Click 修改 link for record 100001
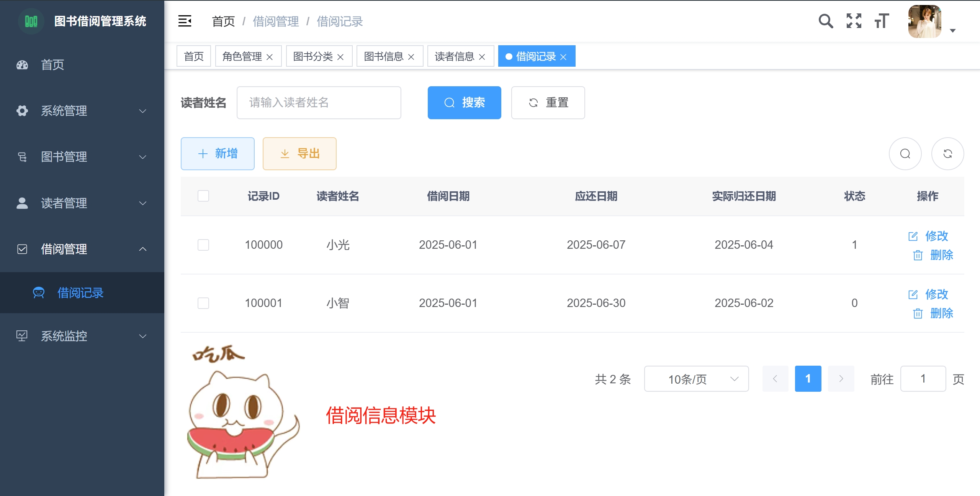Screen dimensions: 980x496 937,294
